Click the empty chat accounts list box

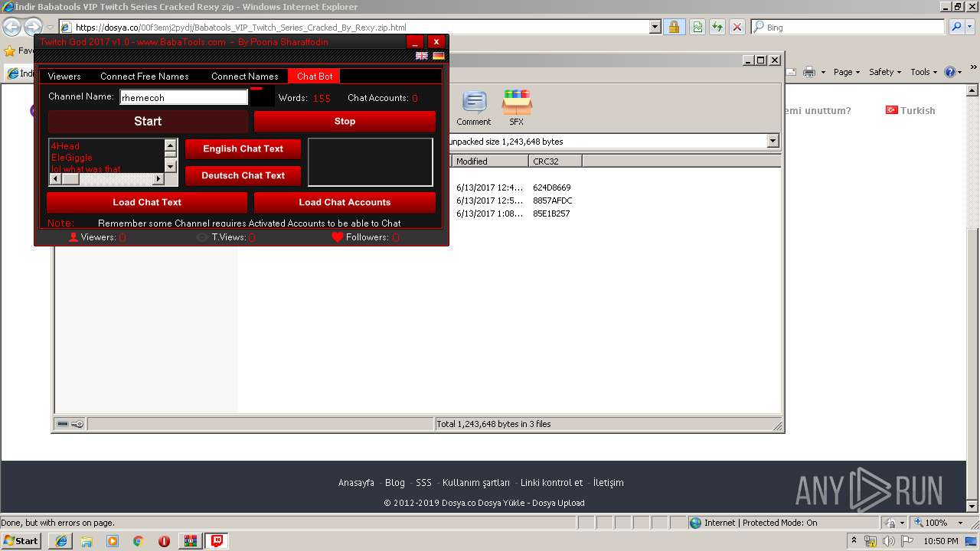point(371,162)
